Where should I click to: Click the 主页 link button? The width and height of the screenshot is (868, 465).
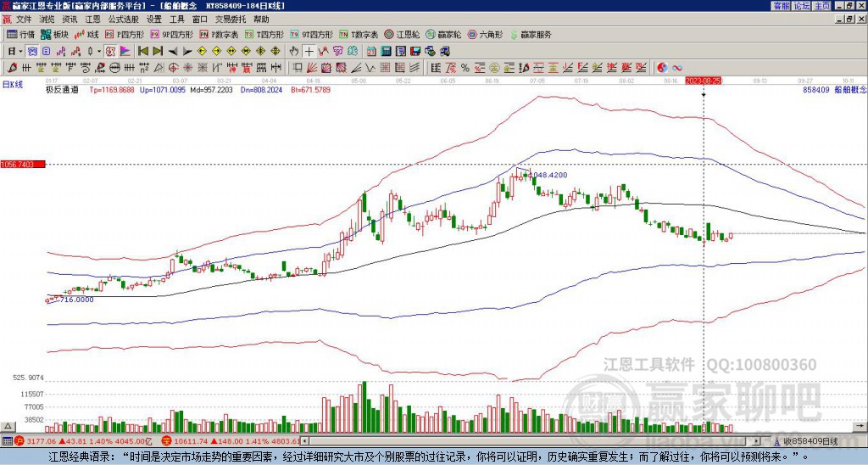tap(821, 6)
